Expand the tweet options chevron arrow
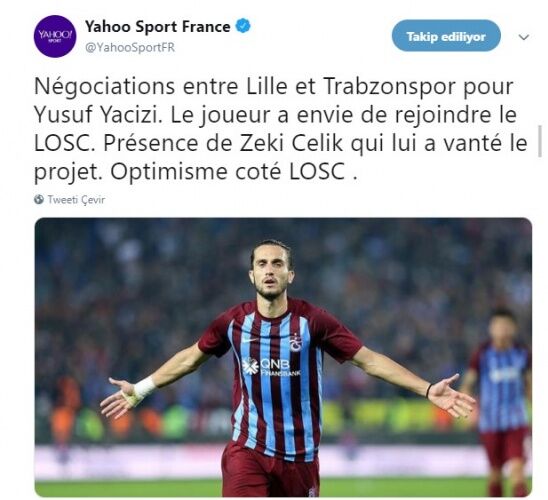This screenshot has height=500, width=548. [x=524, y=37]
